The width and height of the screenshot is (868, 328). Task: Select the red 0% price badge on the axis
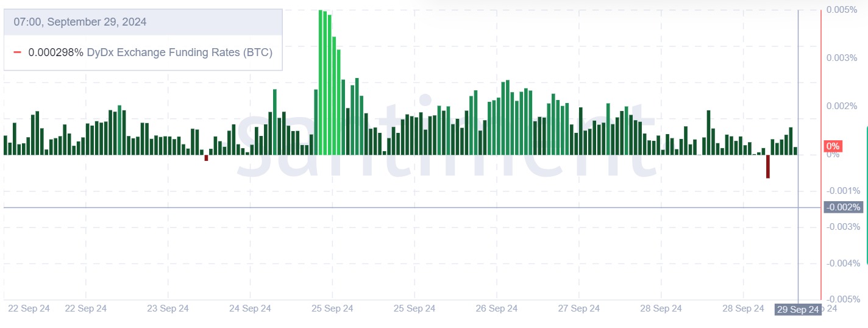tap(833, 146)
